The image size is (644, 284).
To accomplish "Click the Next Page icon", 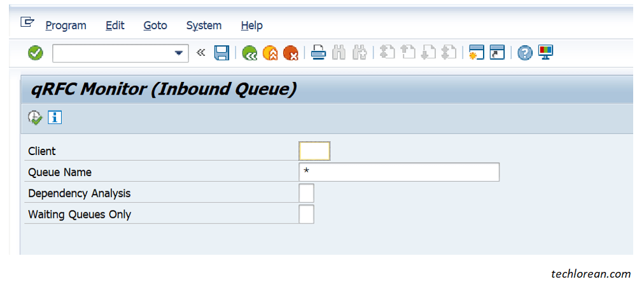I will pos(428,53).
